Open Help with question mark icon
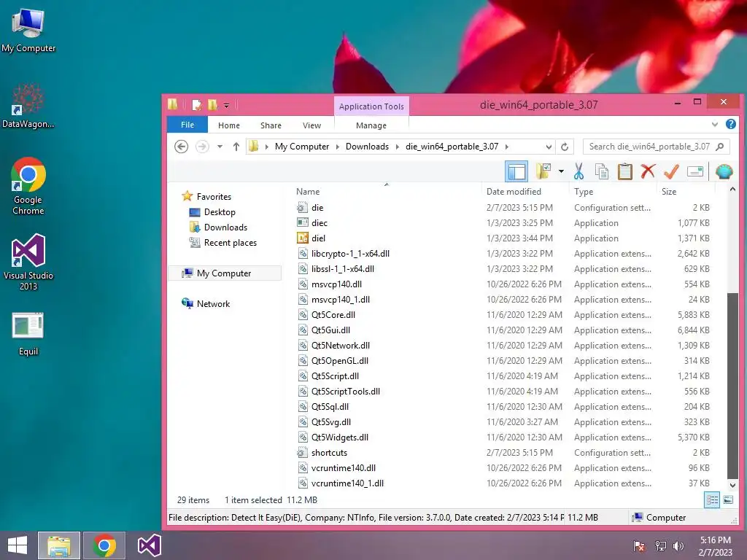The height and width of the screenshot is (560, 747). click(730, 124)
